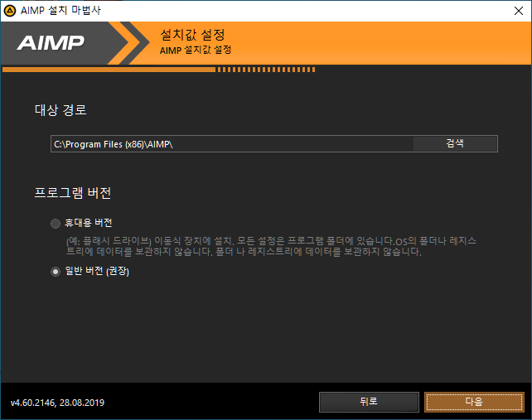Click the 검색 browse button
The image size is (532, 420).
click(455, 143)
